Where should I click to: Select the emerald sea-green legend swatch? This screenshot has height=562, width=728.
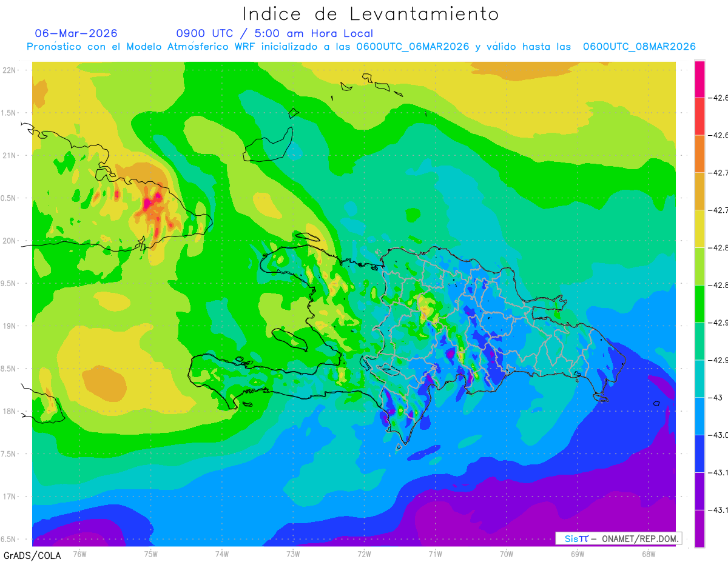tap(699, 341)
